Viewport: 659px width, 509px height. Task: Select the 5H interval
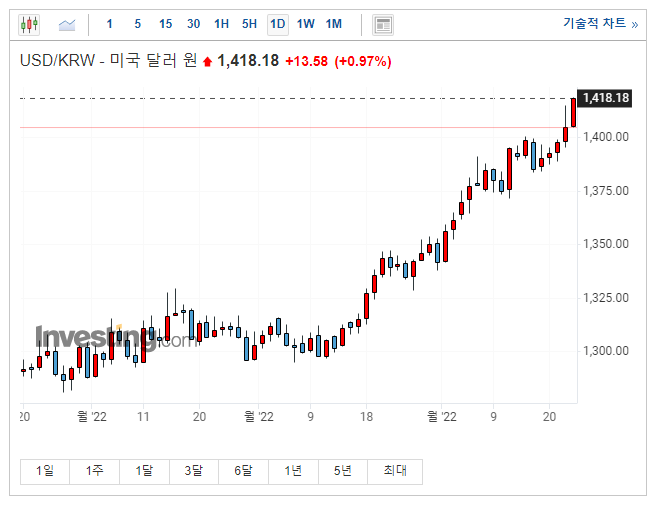click(x=249, y=24)
